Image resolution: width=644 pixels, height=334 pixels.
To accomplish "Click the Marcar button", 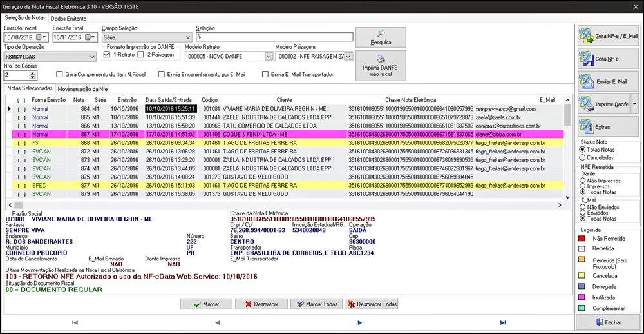I will coord(206,304).
